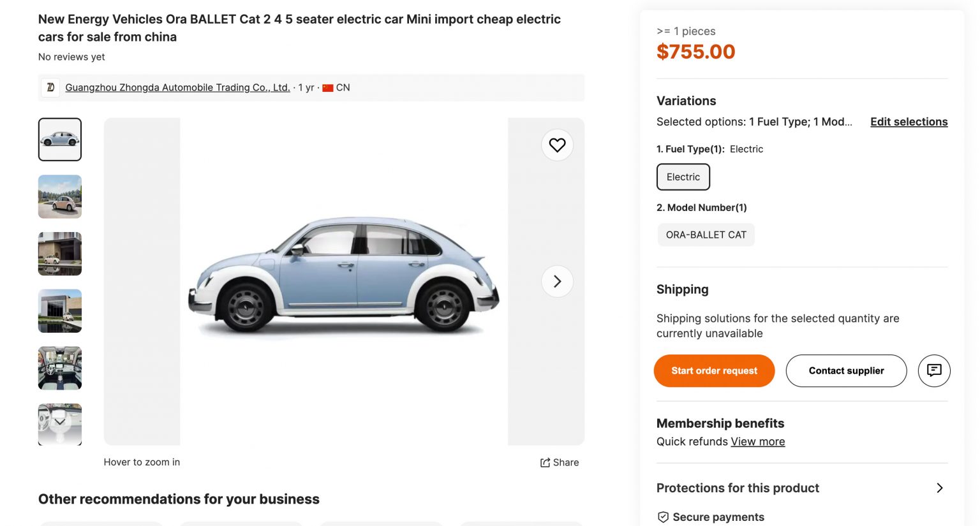Open Guangzhou Zhongda Automobile Trading supplier page
This screenshot has height=526, width=980.
pyautogui.click(x=177, y=87)
